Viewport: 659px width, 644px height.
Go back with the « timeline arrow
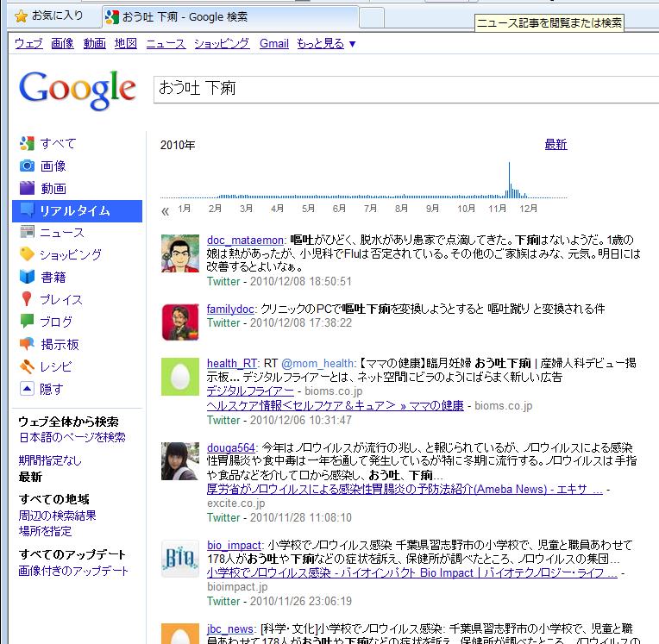tap(165, 211)
